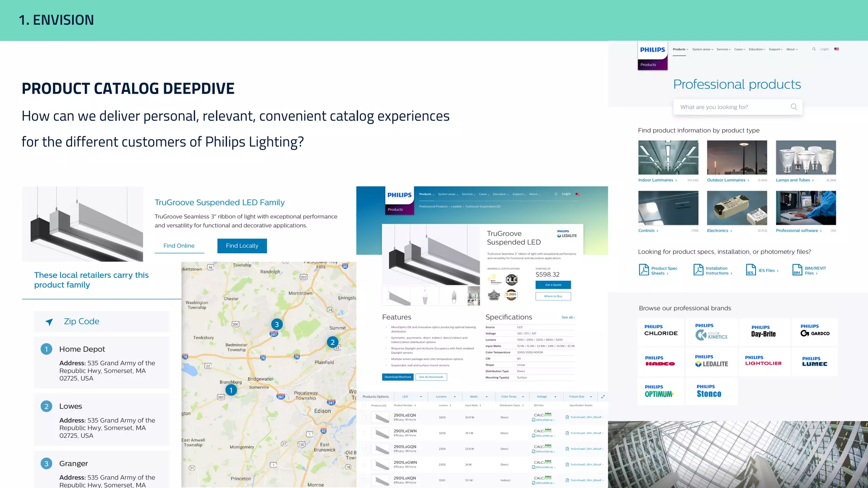Open the LED filter dropdown
868x488 pixels.
[x=411, y=397]
